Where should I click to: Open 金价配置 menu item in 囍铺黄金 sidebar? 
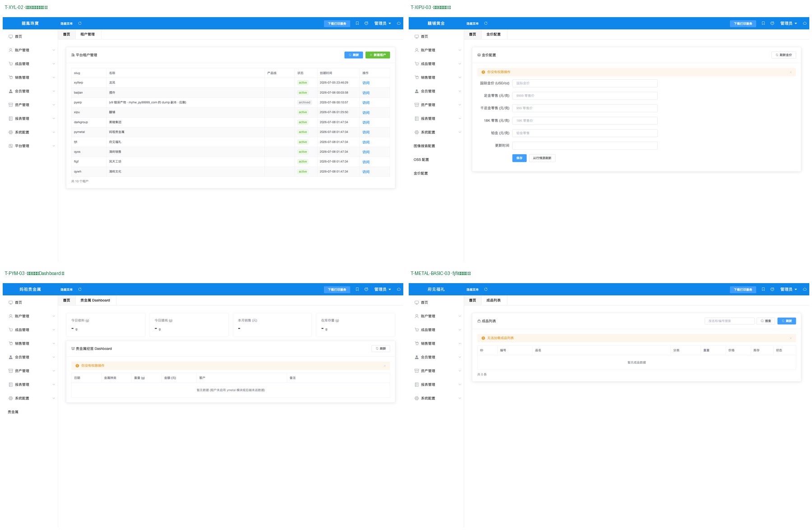[x=421, y=173]
